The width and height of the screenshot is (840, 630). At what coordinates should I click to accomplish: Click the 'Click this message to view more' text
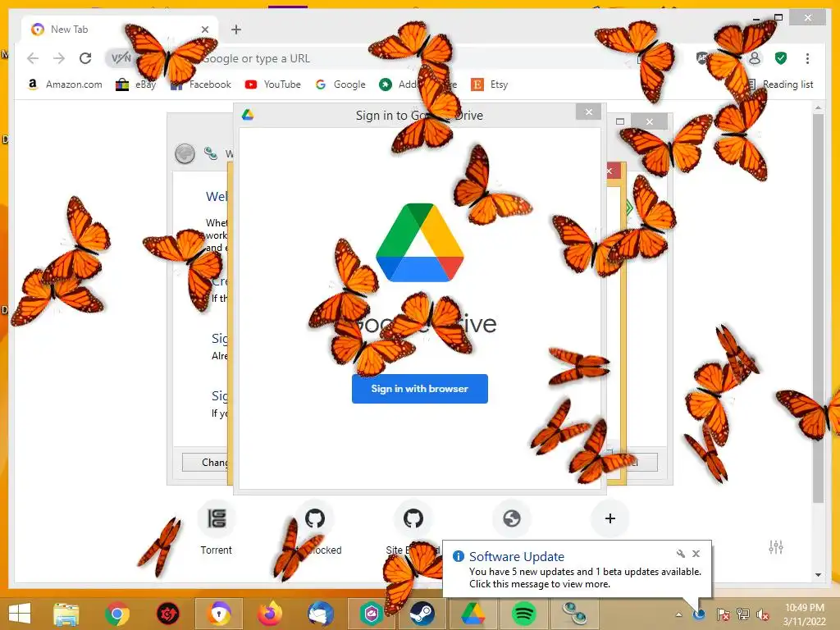pyautogui.click(x=540, y=584)
